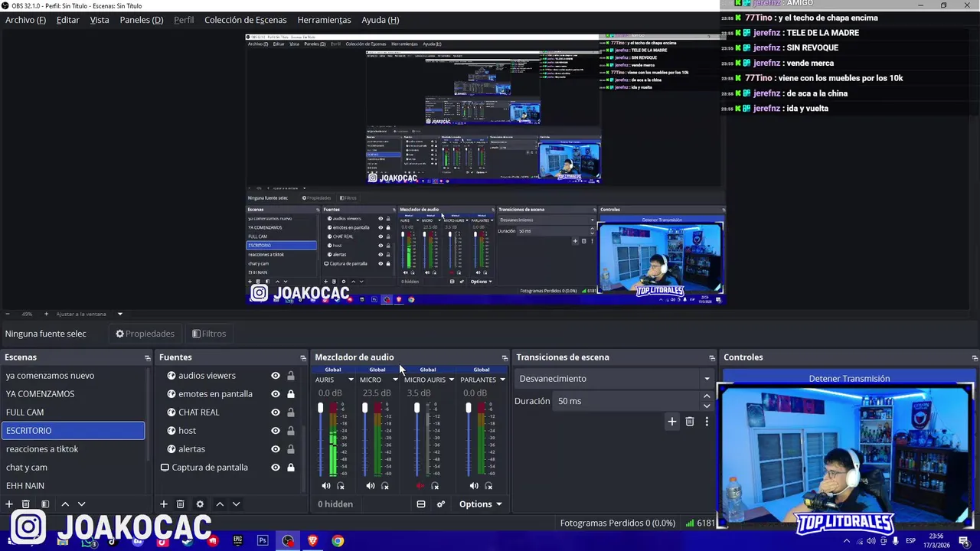Float the Escenas dock panel

[148, 357]
